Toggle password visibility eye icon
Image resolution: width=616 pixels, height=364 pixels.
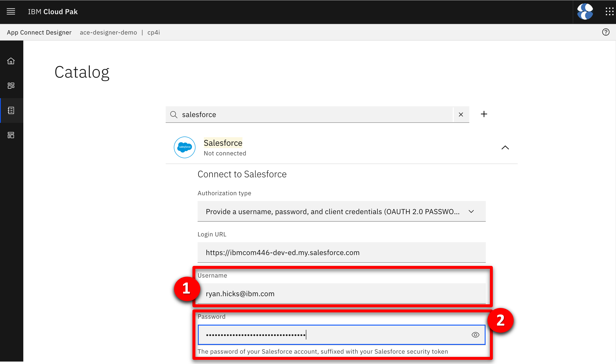click(475, 335)
